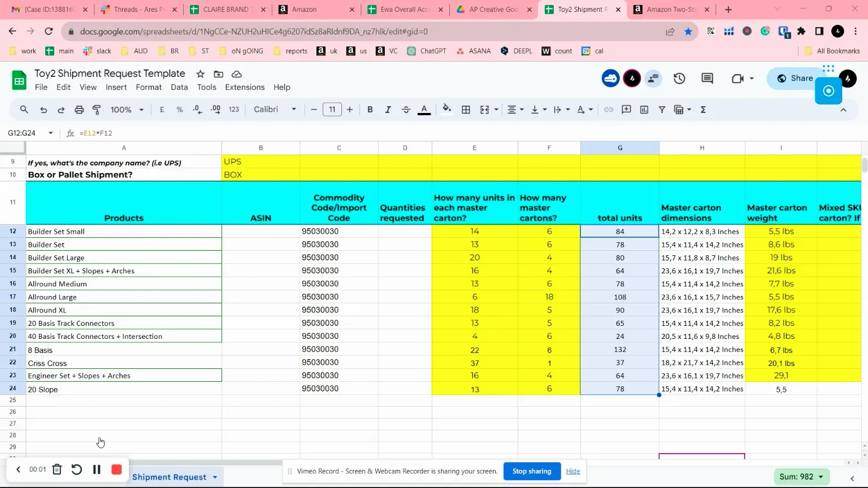Viewport: 868px width, 488px height.
Task: Click the insert comment icon
Action: coord(626,110)
